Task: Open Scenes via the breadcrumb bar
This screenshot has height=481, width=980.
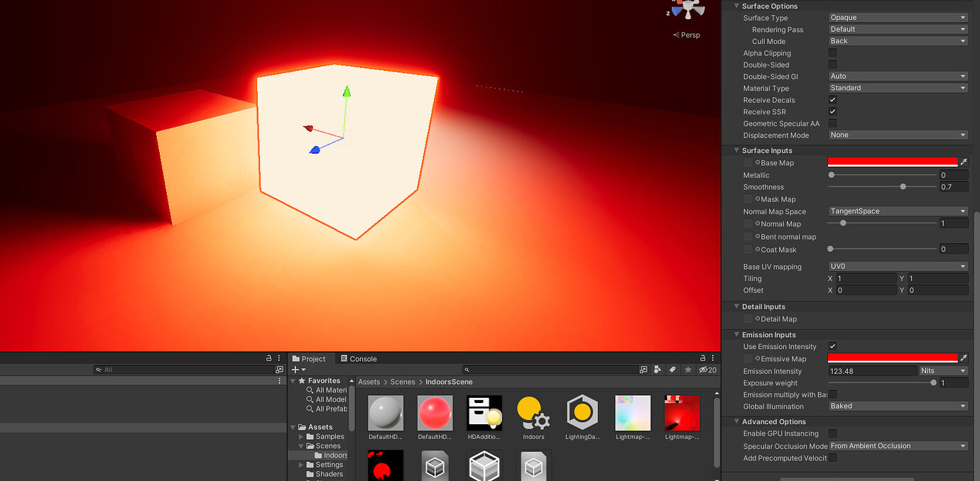Action: click(x=403, y=382)
